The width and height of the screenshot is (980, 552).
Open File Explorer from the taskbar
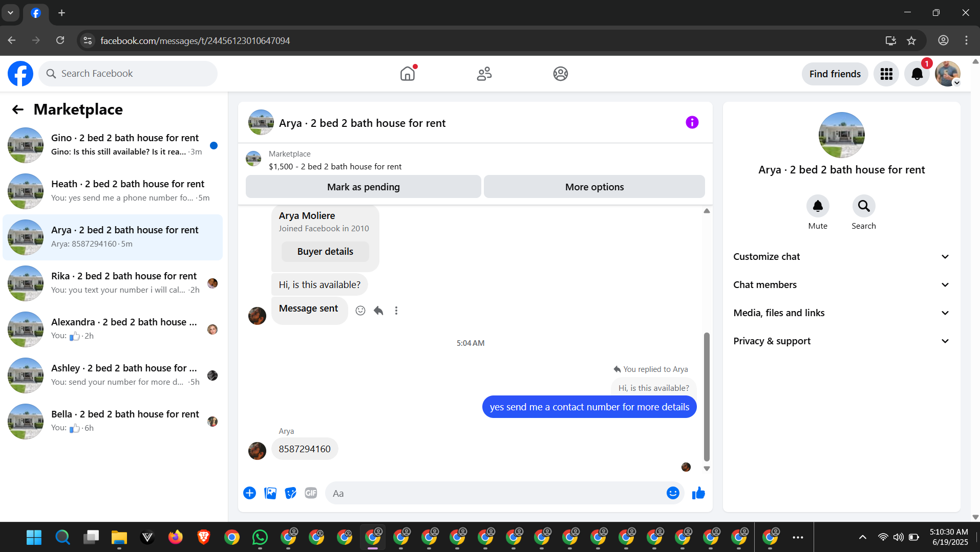coord(119,537)
